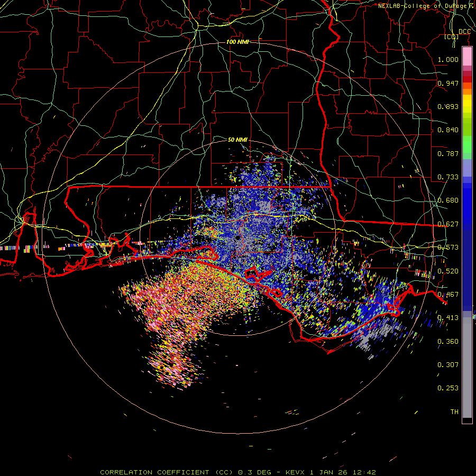
Task: Pick the pink segment of the color bar
Action: pos(467,57)
